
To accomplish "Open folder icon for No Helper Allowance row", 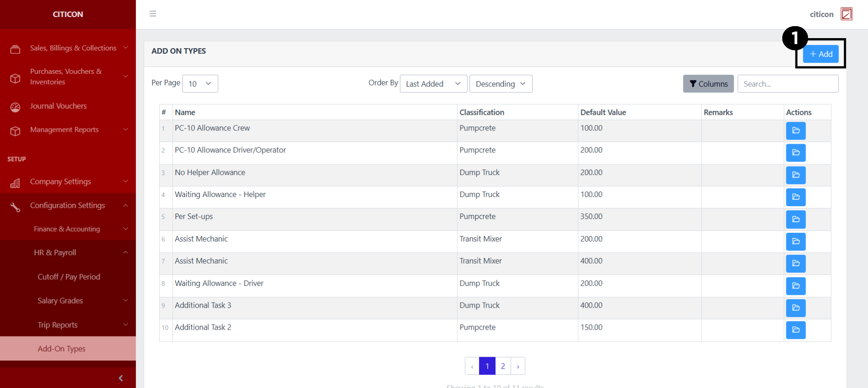I will pyautogui.click(x=796, y=175).
